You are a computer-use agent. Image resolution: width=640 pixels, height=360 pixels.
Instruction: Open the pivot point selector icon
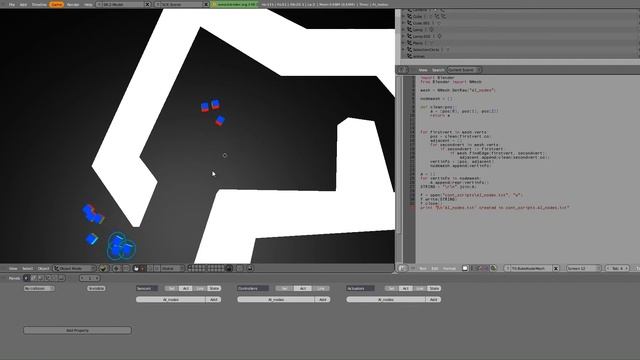tap(117, 269)
